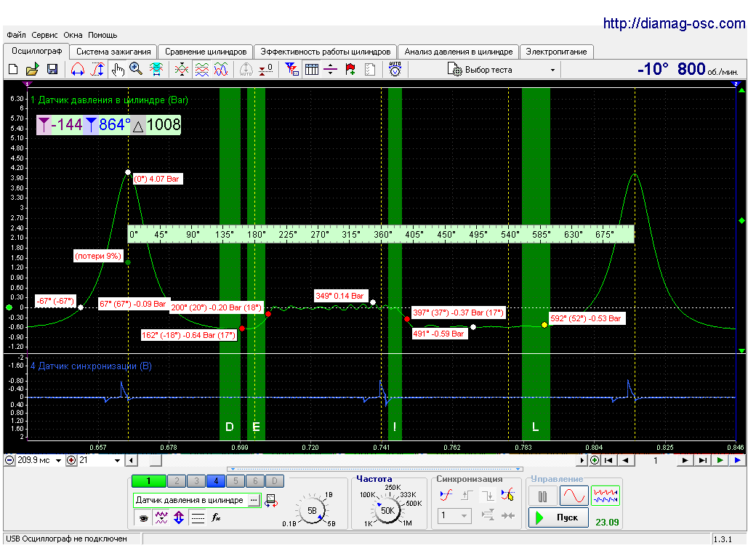Click the horizontal lines style icon
This screenshot has width=756, height=548.
[198, 518]
